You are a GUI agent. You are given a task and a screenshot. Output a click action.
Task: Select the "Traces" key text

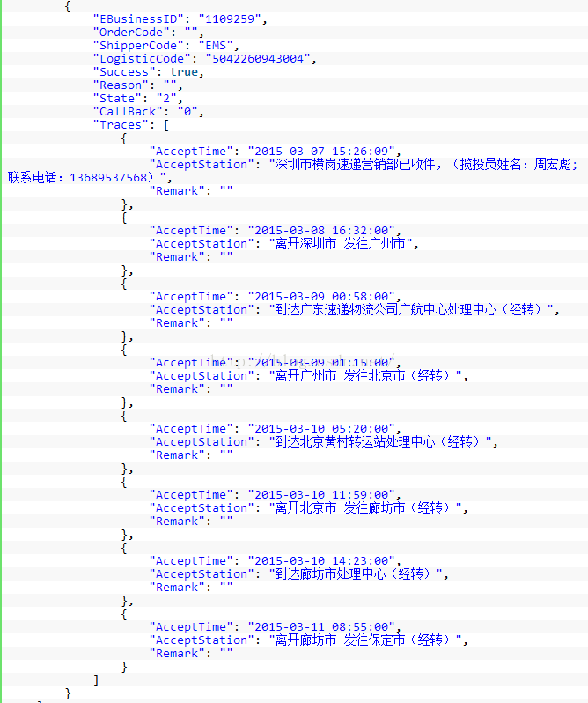pyautogui.click(x=121, y=125)
